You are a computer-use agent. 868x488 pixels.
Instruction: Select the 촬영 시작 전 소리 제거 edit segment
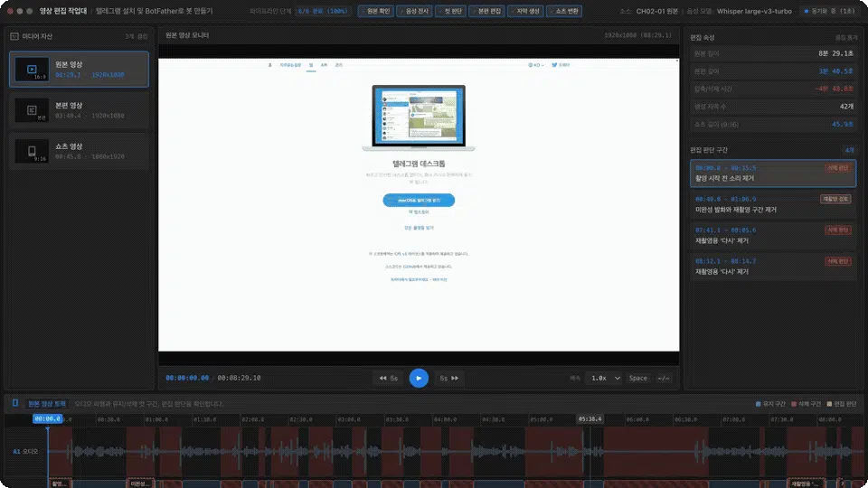pos(773,174)
